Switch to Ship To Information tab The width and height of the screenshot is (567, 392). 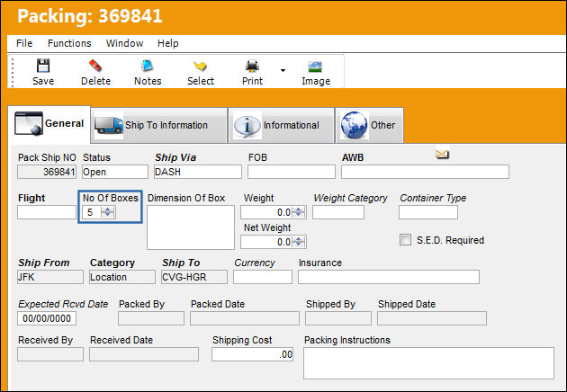click(x=159, y=125)
